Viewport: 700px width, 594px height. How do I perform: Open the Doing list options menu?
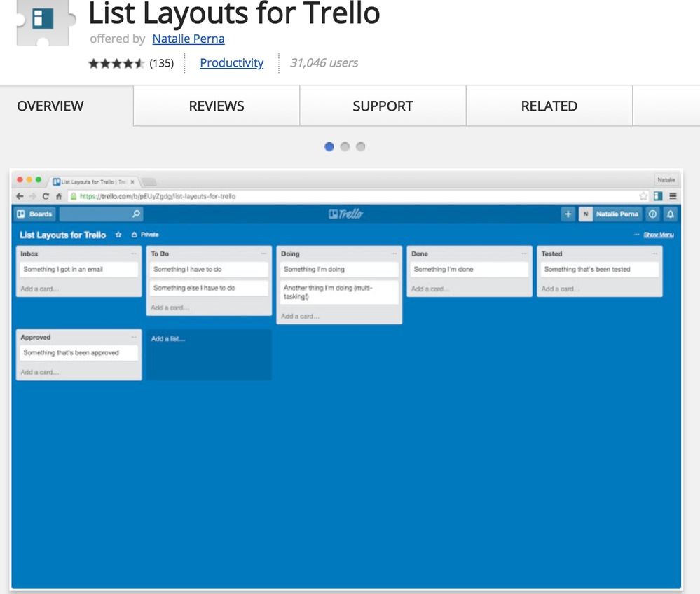[x=394, y=254]
